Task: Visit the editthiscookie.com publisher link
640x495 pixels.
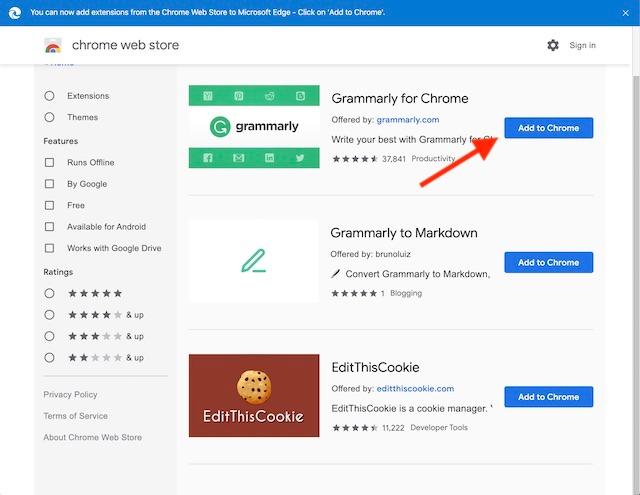Action: point(415,388)
